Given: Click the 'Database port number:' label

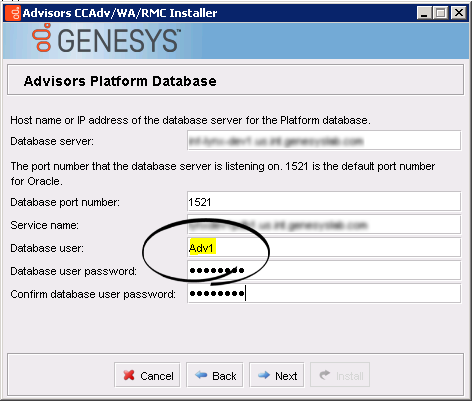Looking at the screenshot, I should point(65,202).
